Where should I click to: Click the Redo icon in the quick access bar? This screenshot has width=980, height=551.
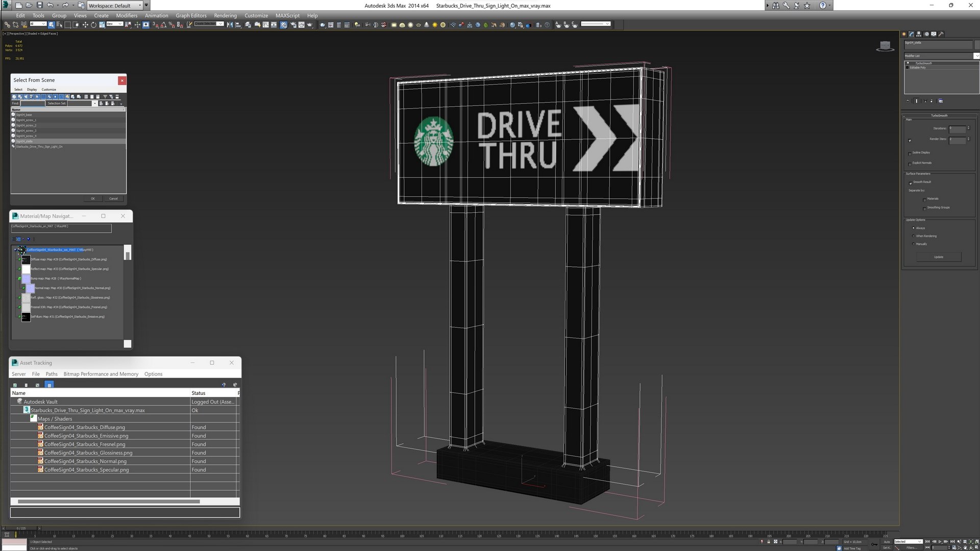[65, 6]
